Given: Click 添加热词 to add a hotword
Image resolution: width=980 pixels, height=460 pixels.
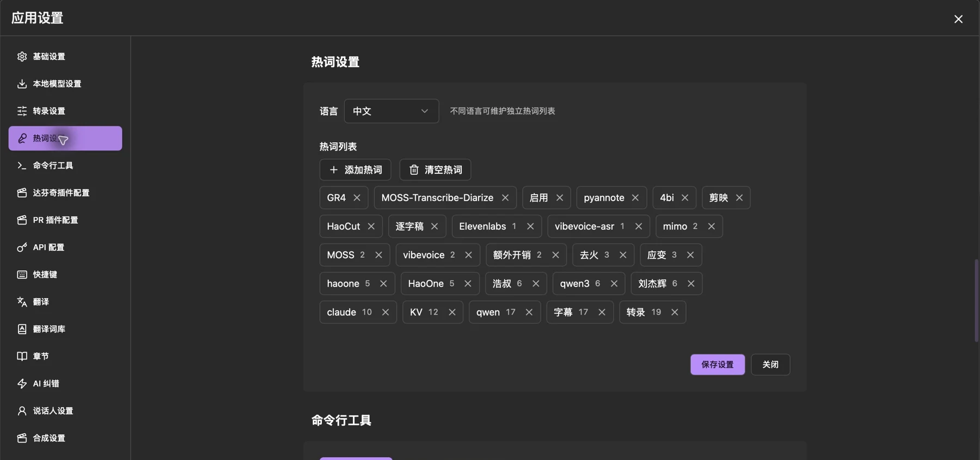Looking at the screenshot, I should tap(356, 170).
